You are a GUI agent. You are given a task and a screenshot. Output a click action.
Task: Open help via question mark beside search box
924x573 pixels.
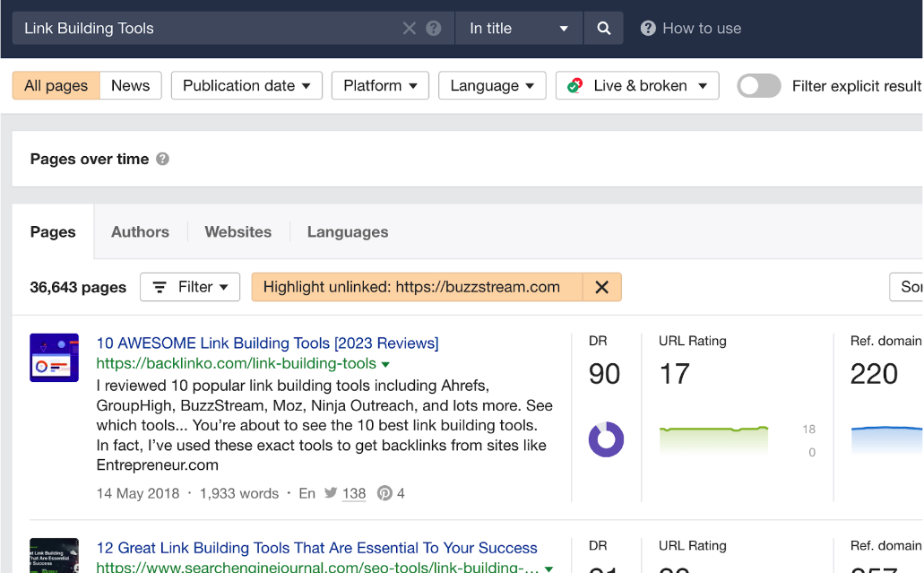(433, 28)
